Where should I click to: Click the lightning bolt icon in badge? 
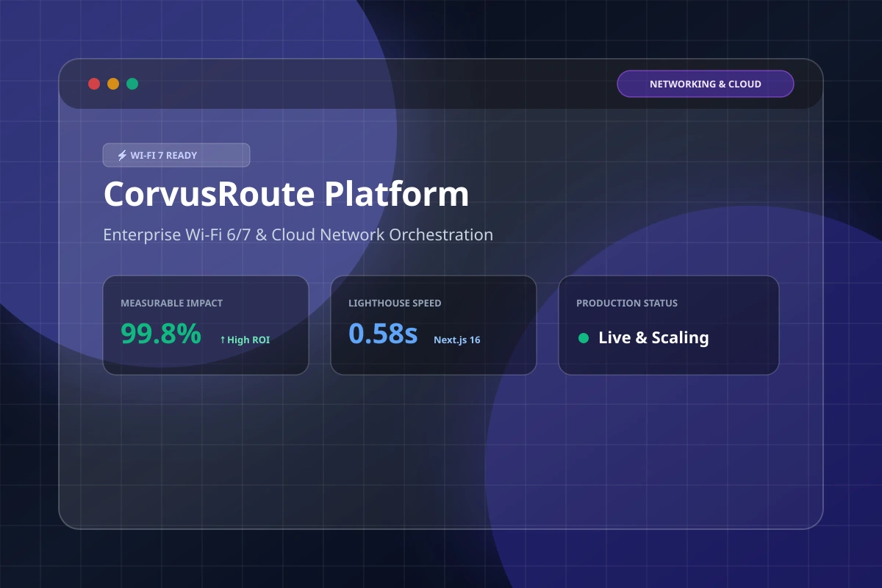point(122,155)
